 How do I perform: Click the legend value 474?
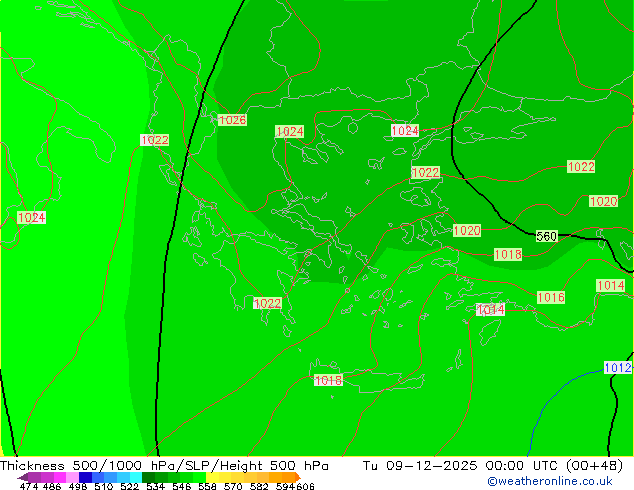(x=29, y=486)
